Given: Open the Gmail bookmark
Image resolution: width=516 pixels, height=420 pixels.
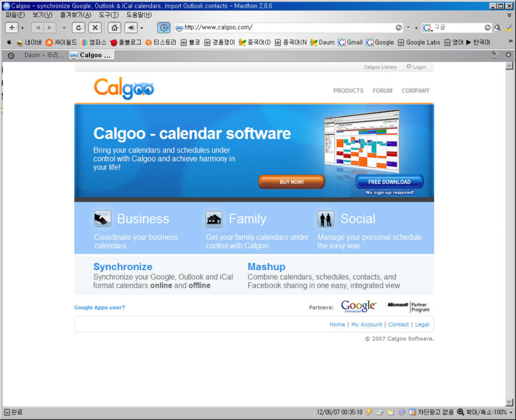Looking at the screenshot, I should tap(350, 42).
